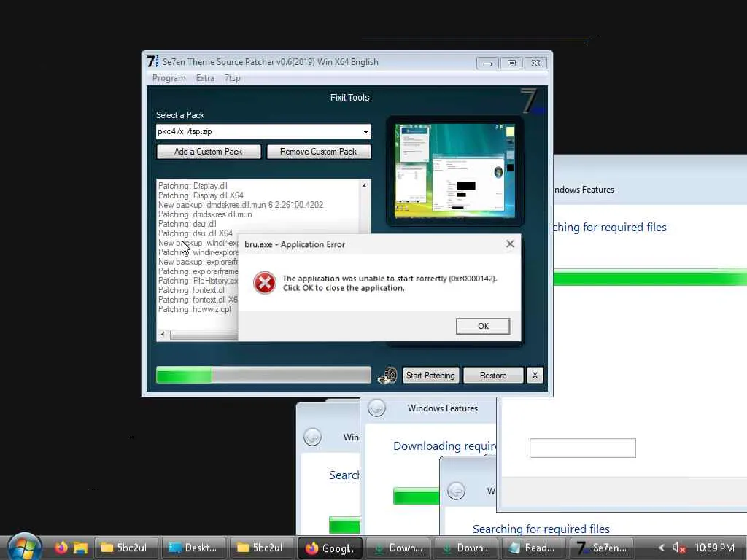Click the Fixit Tools heading

coord(349,98)
